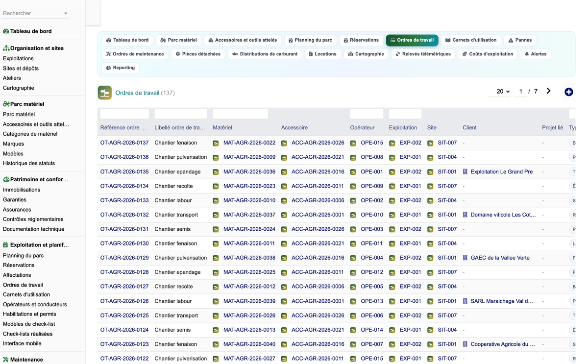Open Tableau de bord tab
Viewport: 588px width, 364px height.
click(127, 40)
